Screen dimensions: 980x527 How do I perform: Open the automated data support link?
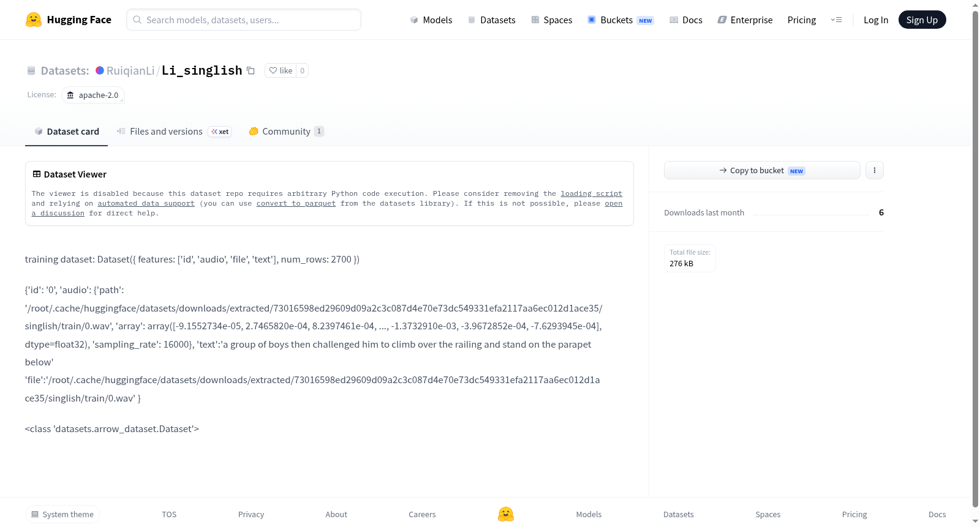146,203
